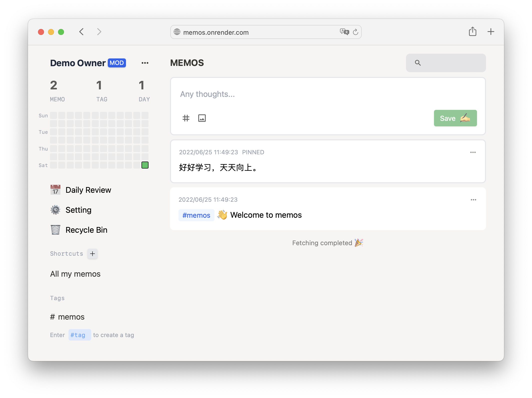Open the Setting page
532x398 pixels.
78,210
